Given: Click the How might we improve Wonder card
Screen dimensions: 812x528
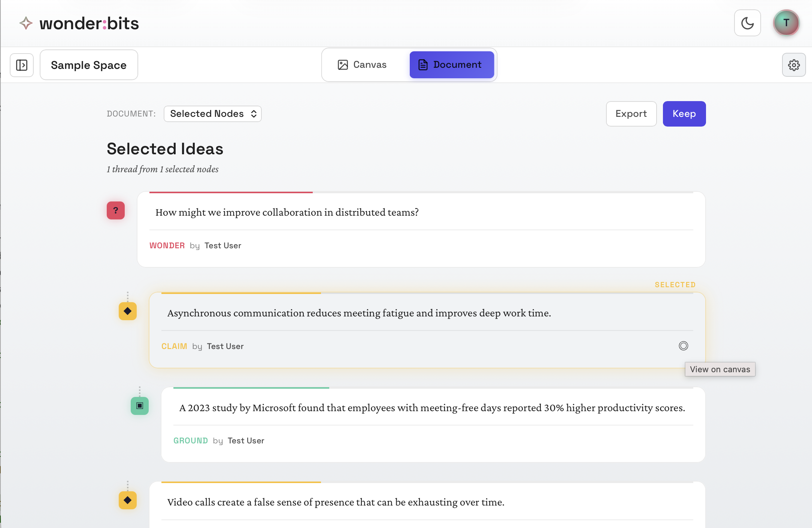Looking at the screenshot, I should 287,212.
